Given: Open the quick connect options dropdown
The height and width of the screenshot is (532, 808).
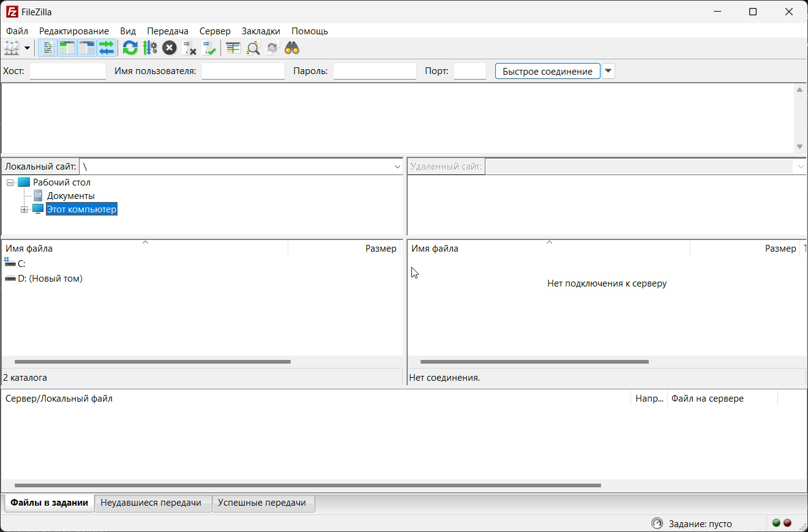Looking at the screenshot, I should point(608,70).
